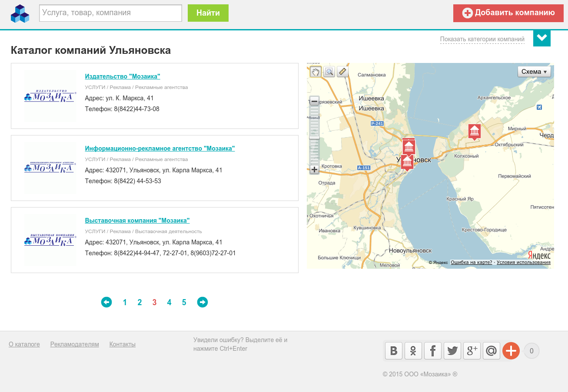Share via Mail.ru @ icon
The width and height of the screenshot is (568, 392).
[x=492, y=351]
